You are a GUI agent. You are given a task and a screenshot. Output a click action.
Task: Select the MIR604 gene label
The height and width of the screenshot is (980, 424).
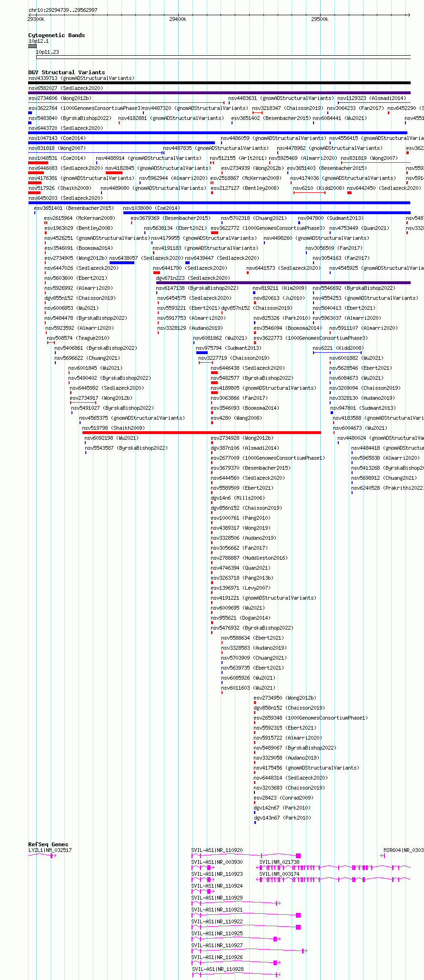tap(404, 850)
